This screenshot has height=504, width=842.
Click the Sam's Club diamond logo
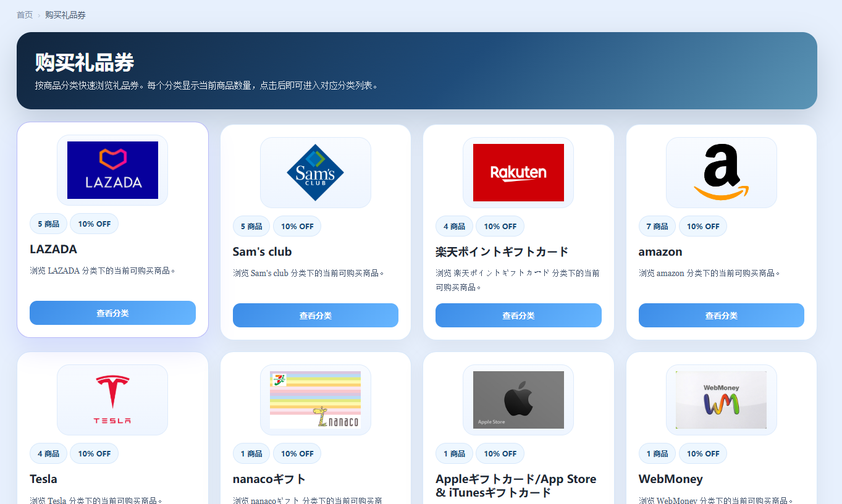pyautogui.click(x=315, y=172)
